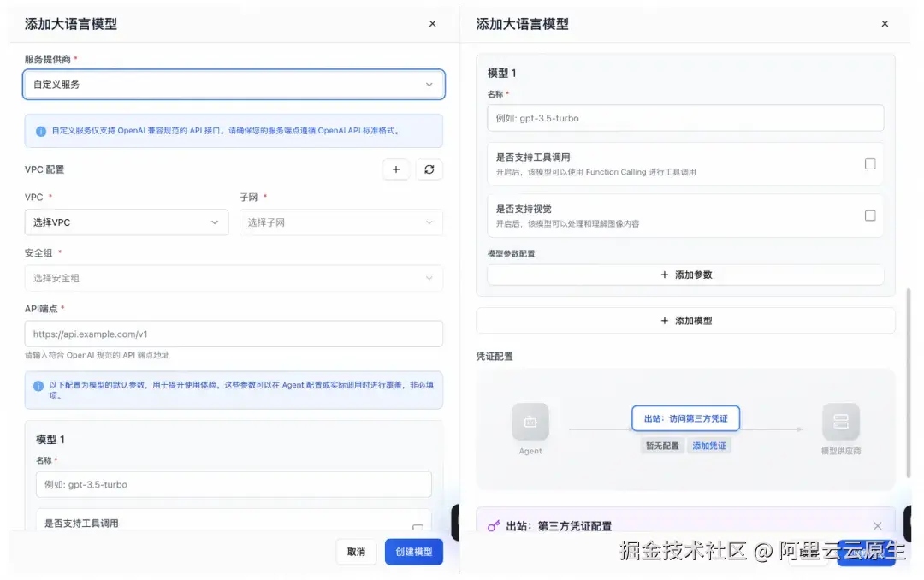Open the 选择安全组 dropdown

(x=234, y=278)
